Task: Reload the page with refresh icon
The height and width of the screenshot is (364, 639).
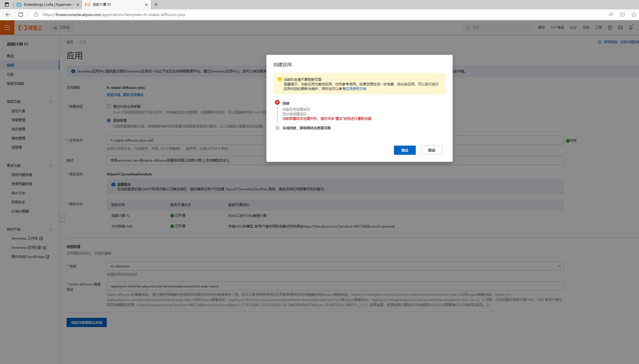Action: click(x=21, y=15)
